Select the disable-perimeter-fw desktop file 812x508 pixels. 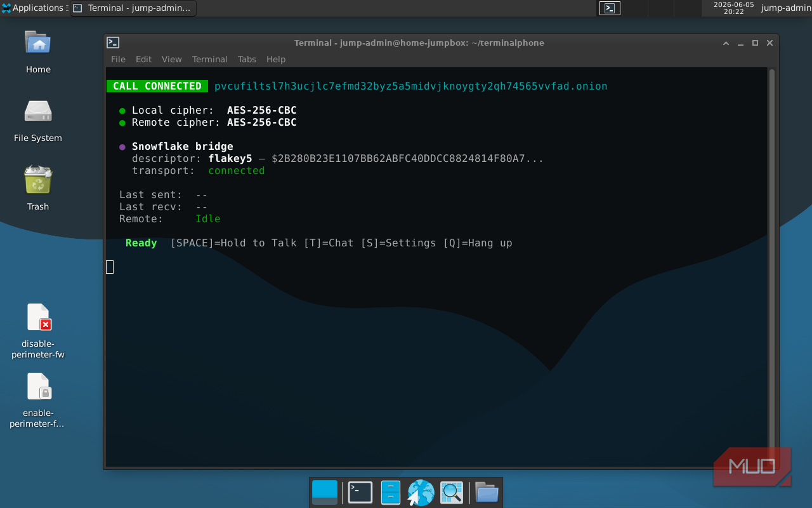coord(38,331)
